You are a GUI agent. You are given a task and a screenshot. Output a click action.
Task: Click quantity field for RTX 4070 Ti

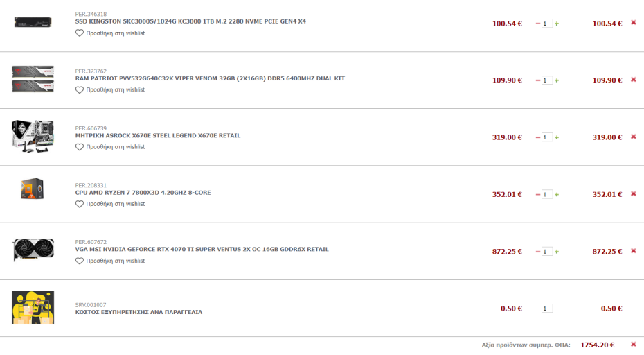point(547,252)
